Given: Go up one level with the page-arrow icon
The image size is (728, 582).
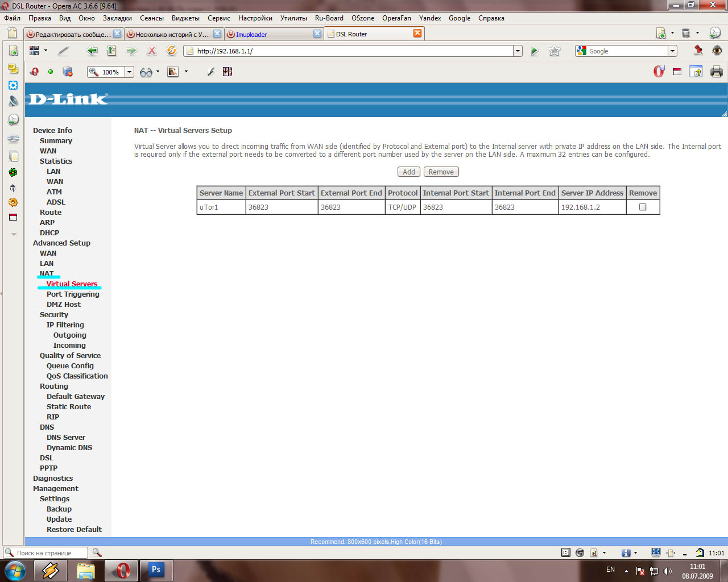Looking at the screenshot, I should click(111, 51).
